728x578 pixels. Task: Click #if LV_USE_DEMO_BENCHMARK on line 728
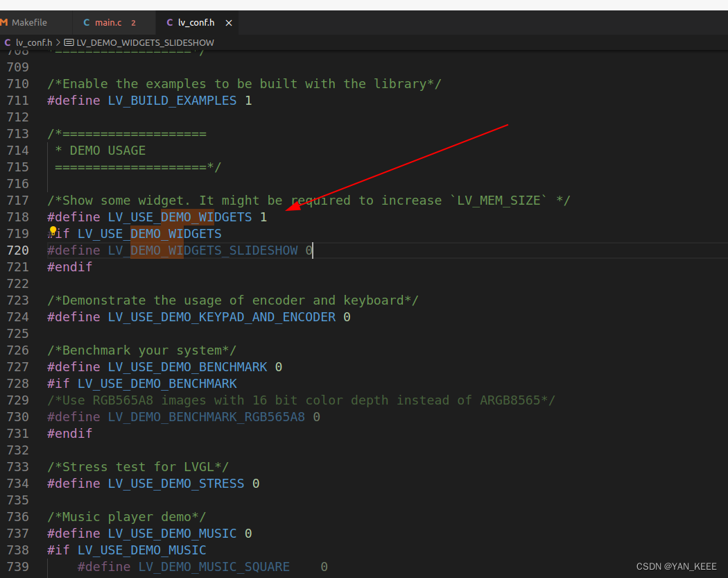click(142, 384)
